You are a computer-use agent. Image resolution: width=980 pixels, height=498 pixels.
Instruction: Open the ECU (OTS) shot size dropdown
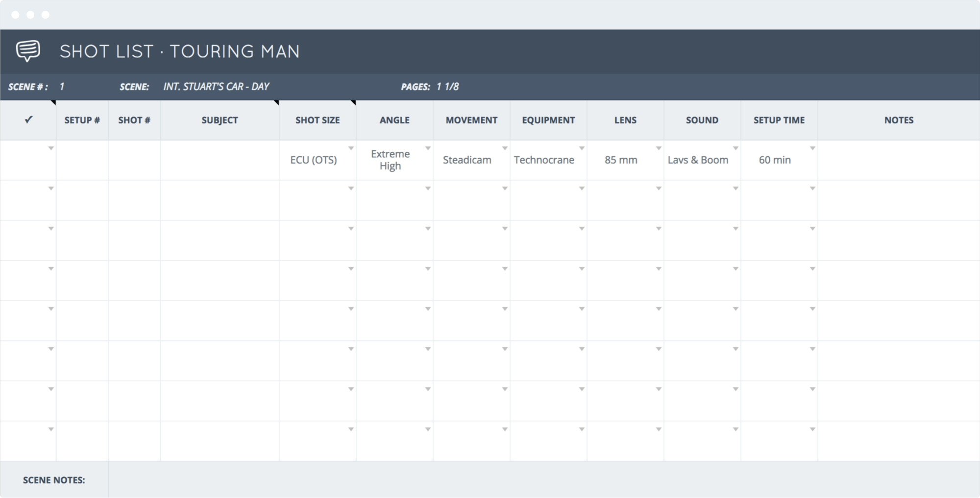(351, 148)
